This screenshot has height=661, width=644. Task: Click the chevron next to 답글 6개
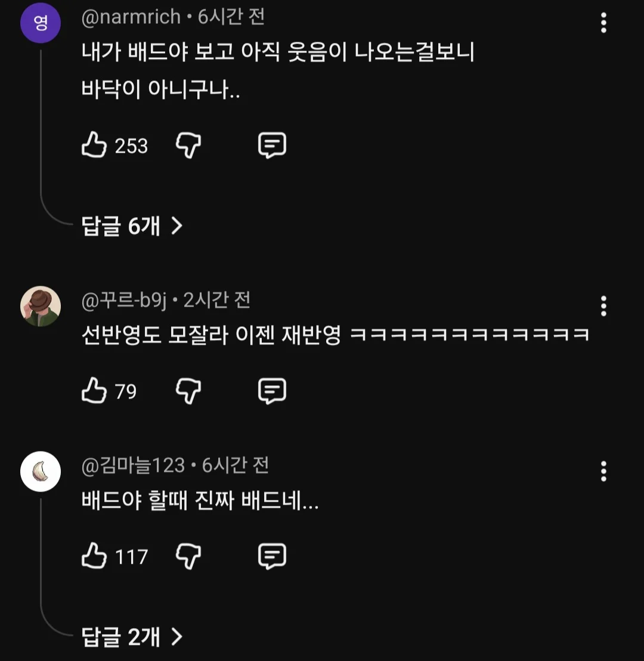tap(177, 226)
